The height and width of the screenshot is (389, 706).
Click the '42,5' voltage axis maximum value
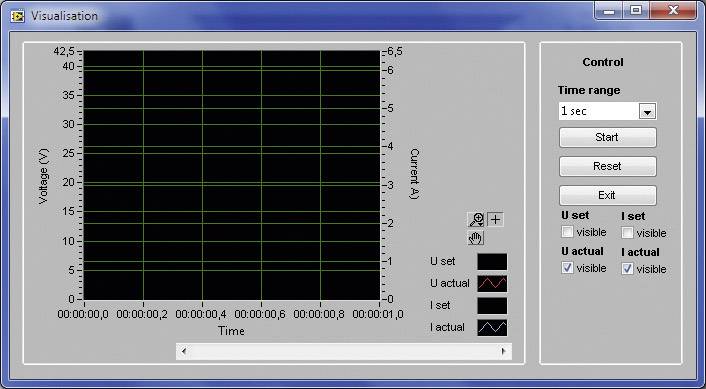(64, 51)
